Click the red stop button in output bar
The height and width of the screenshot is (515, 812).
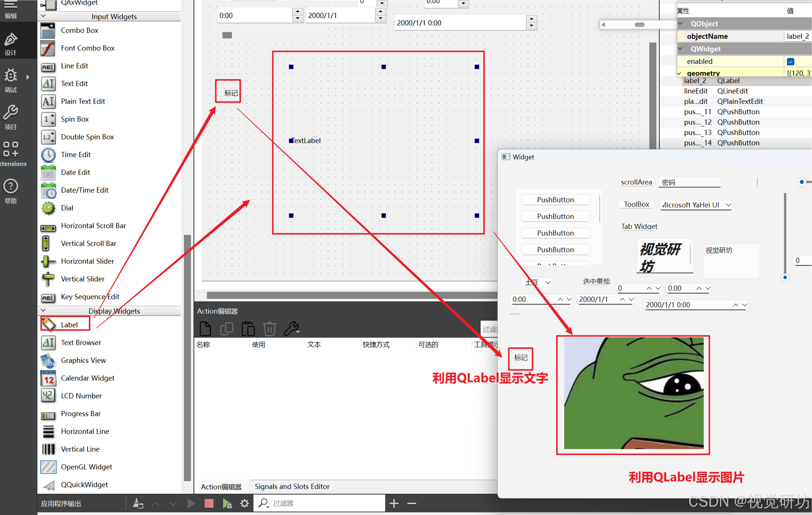(x=209, y=503)
